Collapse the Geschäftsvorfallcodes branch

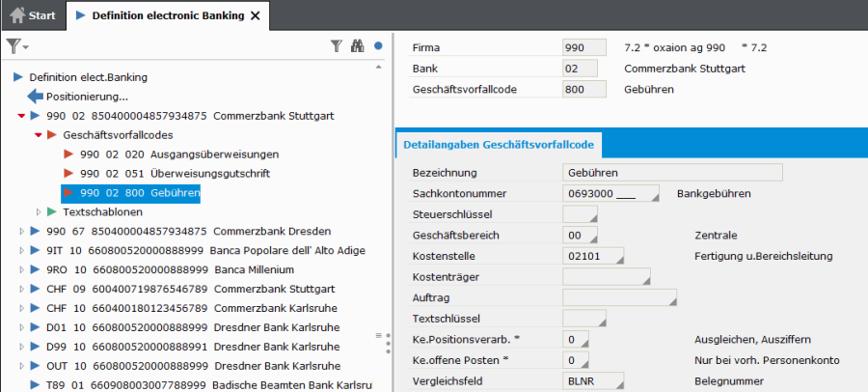[39, 135]
